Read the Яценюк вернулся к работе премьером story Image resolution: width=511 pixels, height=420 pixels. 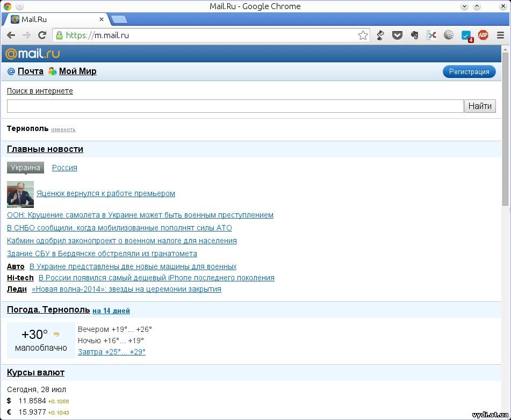106,193
